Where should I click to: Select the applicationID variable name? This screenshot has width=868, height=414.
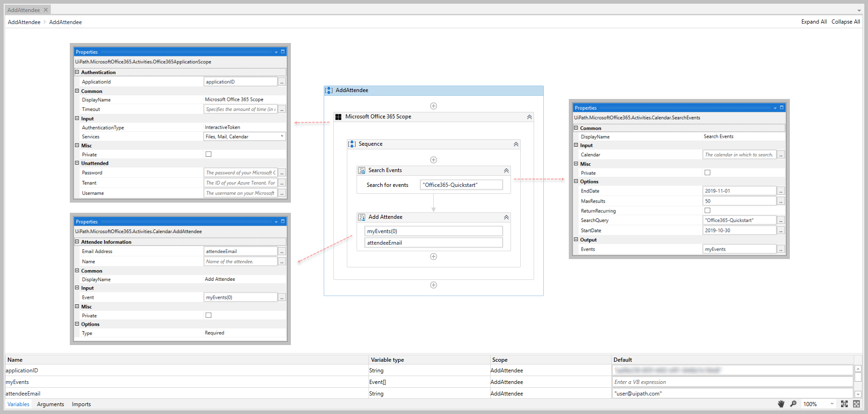coord(22,371)
